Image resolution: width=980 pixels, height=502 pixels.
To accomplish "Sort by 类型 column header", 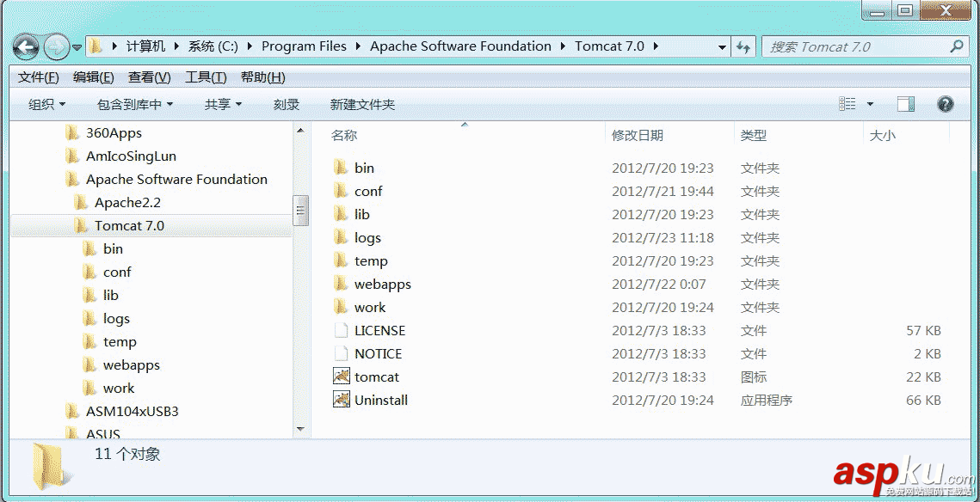I will pos(754,136).
